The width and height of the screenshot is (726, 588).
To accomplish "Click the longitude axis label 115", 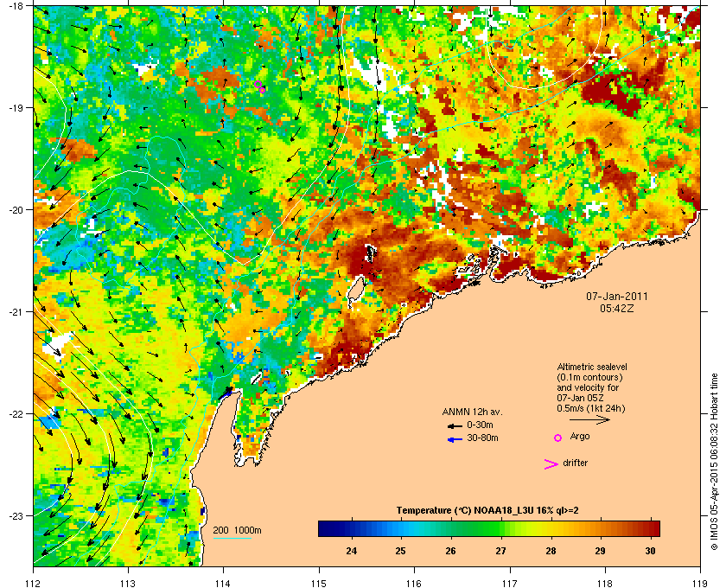I will [x=319, y=584].
